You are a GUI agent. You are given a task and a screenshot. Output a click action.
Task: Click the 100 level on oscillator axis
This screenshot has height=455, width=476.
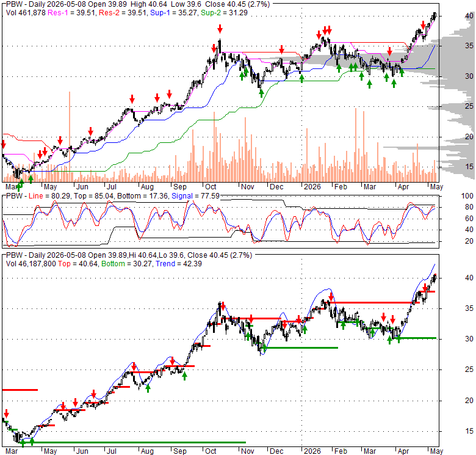(x=467, y=196)
